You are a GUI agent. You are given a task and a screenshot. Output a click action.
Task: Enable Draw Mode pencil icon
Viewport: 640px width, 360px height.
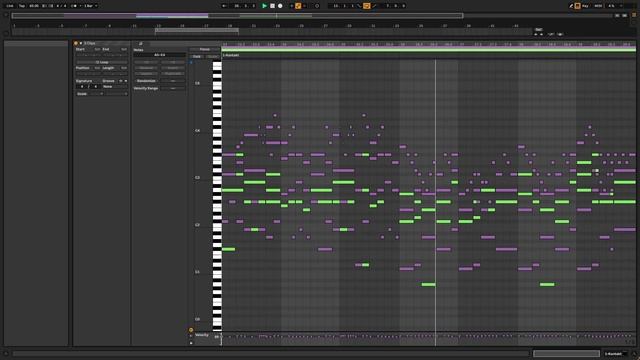point(571,6)
